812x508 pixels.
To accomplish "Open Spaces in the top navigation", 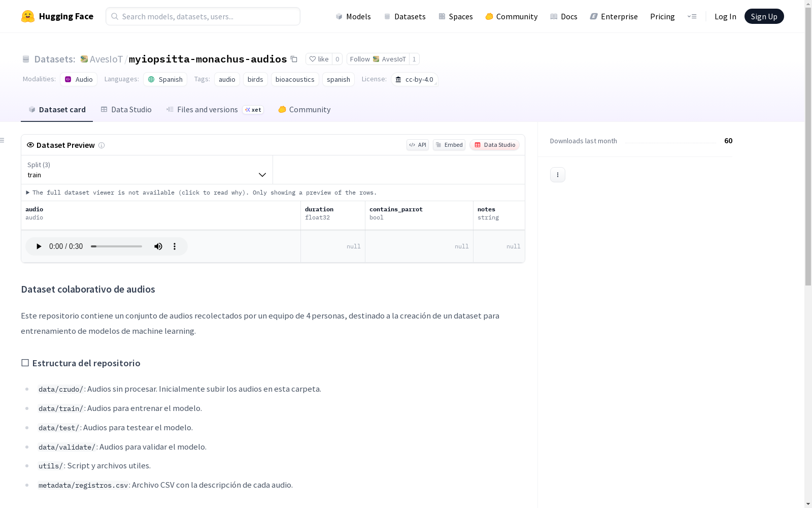I will pyautogui.click(x=456, y=16).
